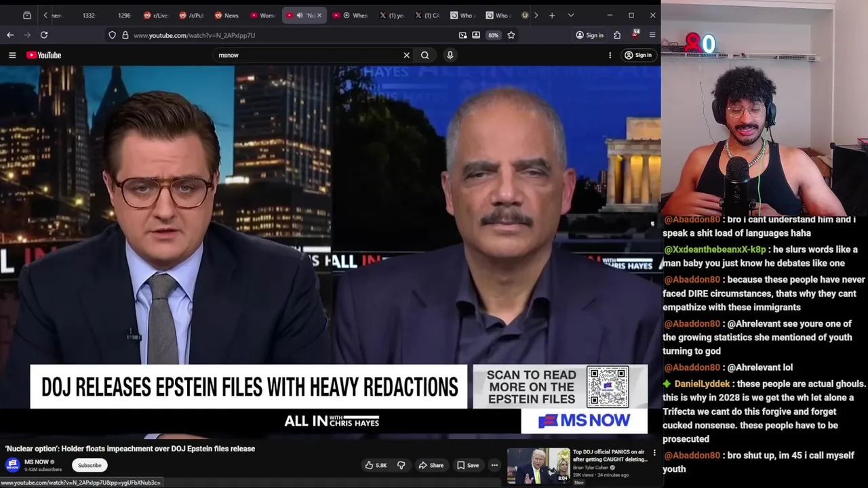This screenshot has height=488, width=868.
Task: Go to the YouTube home logo
Action: pyautogui.click(x=44, y=55)
